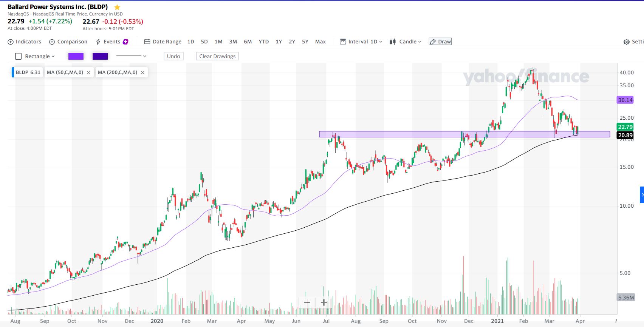Select the 1D date range
Viewport: 644px width, 327px height.
click(x=190, y=42)
